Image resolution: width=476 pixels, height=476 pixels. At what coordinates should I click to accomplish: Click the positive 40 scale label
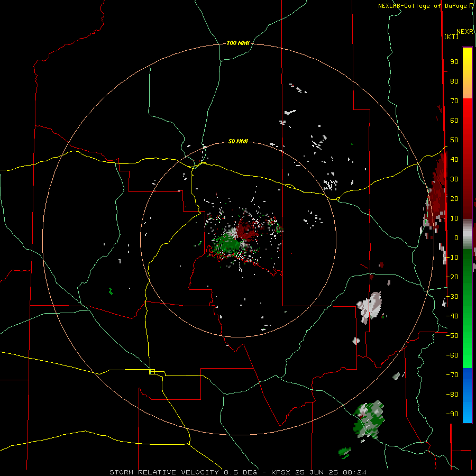(454, 159)
